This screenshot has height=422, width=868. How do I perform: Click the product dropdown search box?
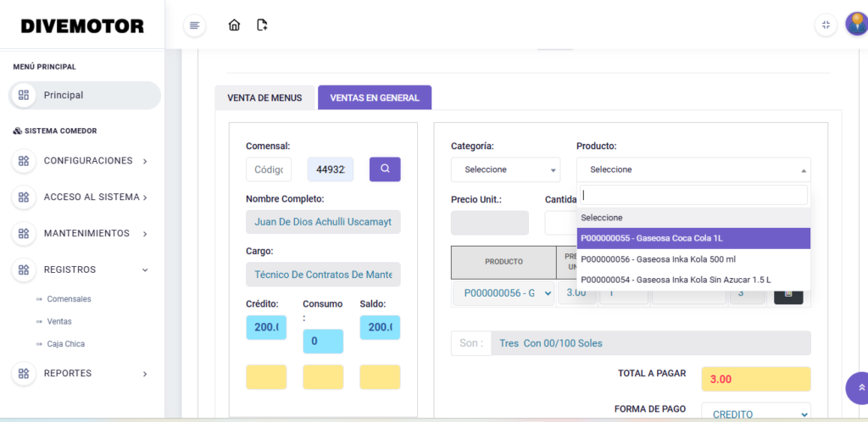(693, 195)
